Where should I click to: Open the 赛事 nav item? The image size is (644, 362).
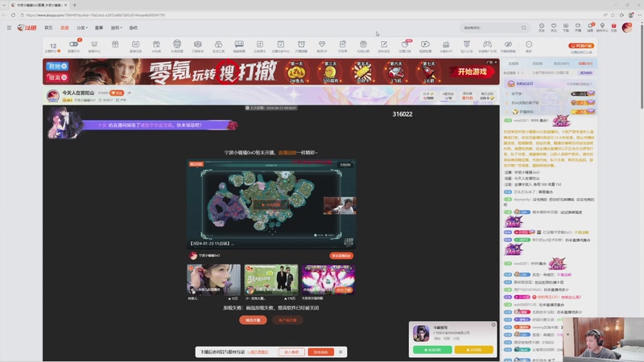pos(99,28)
